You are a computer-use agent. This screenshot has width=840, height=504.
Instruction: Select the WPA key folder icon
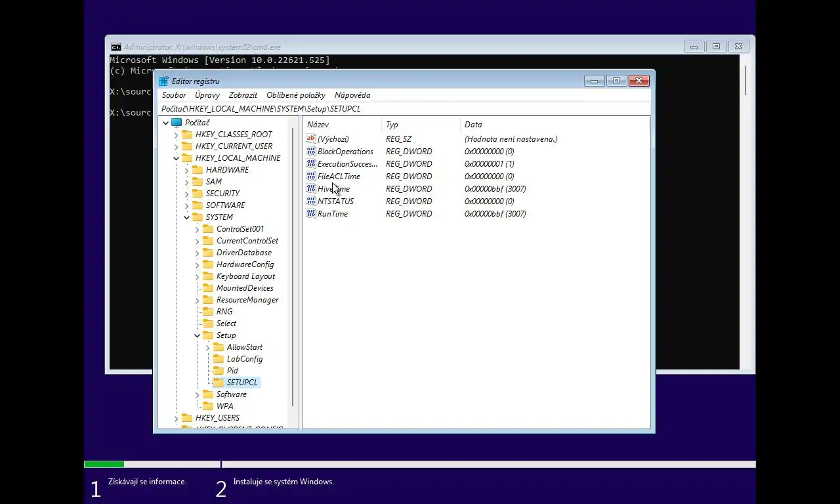click(208, 406)
